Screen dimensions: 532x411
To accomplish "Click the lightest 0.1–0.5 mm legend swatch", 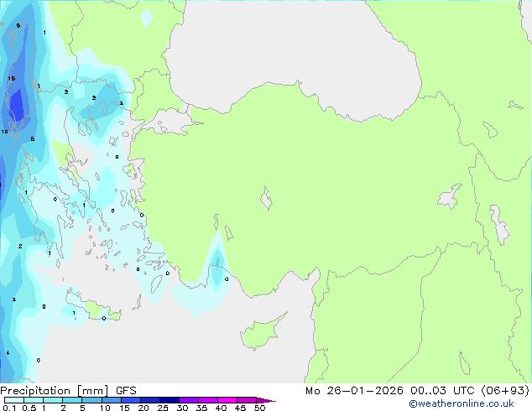I will pyautogui.click(x=14, y=400).
